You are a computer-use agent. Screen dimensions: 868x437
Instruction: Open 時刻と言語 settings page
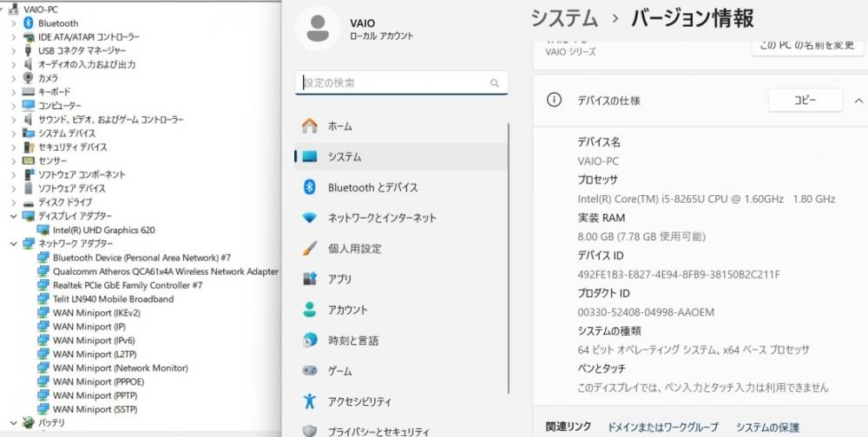click(401, 340)
